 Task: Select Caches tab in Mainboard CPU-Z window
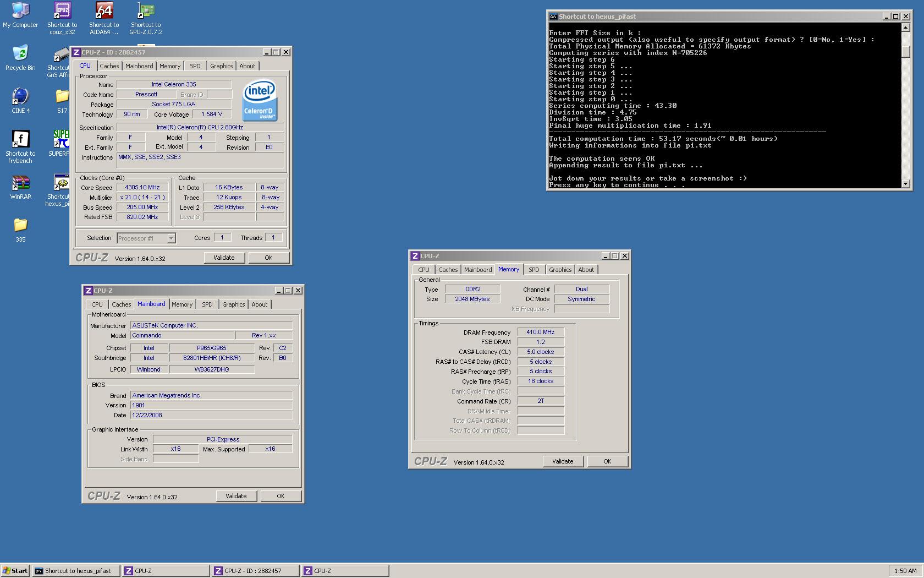pos(122,304)
